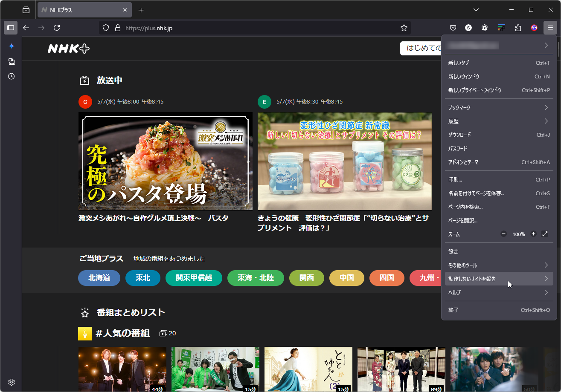Open sidebar customization via bottom gear icon

pos(11,382)
